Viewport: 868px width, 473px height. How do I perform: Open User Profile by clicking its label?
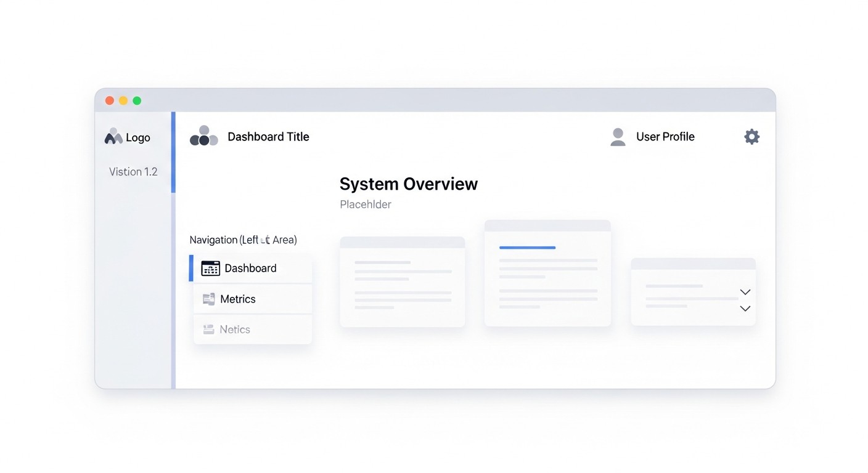[x=665, y=136]
